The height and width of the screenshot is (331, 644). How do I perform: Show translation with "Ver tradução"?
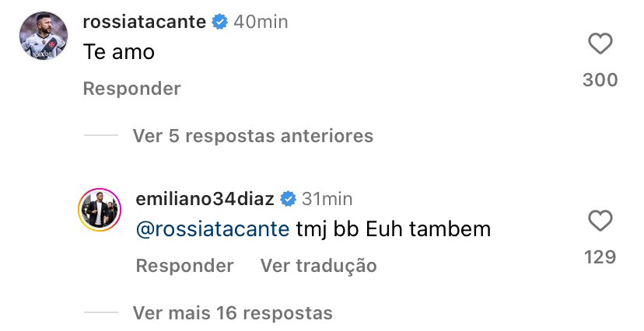click(318, 266)
